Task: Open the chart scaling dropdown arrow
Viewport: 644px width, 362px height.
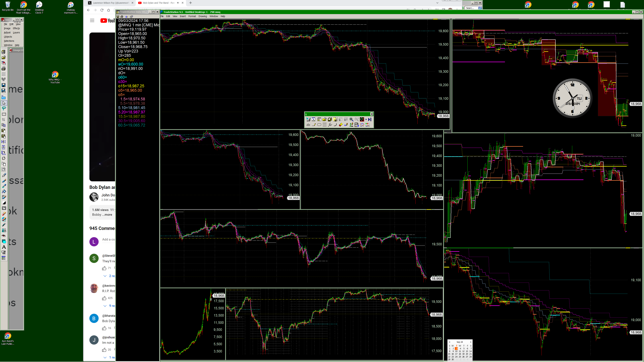Action: coord(366,119)
